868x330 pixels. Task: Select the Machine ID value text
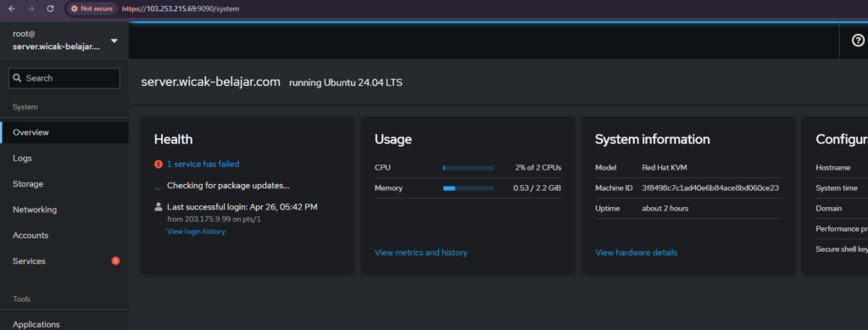click(x=710, y=188)
